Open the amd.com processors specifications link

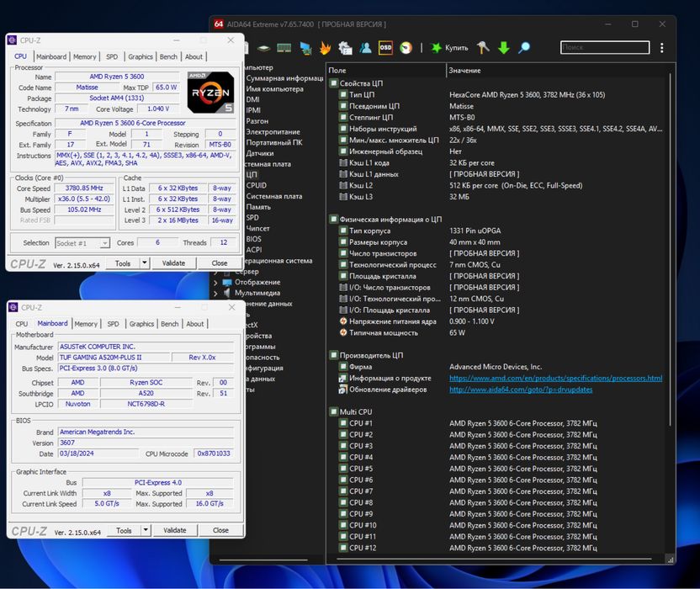point(556,379)
